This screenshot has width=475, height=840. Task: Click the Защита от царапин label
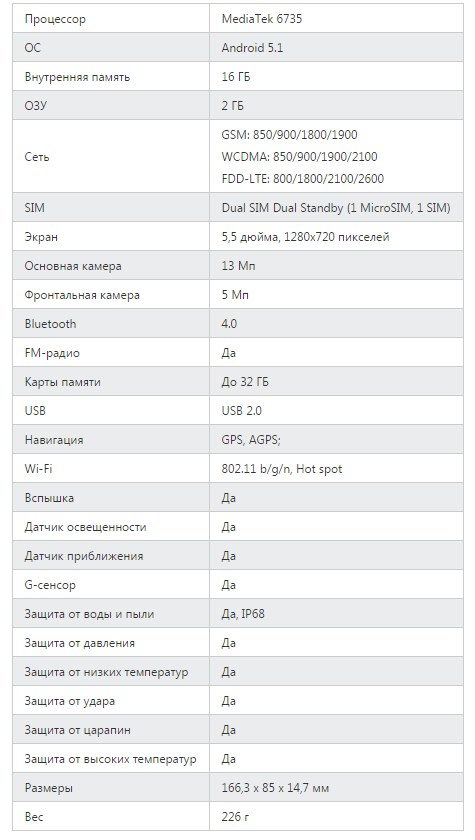click(78, 730)
